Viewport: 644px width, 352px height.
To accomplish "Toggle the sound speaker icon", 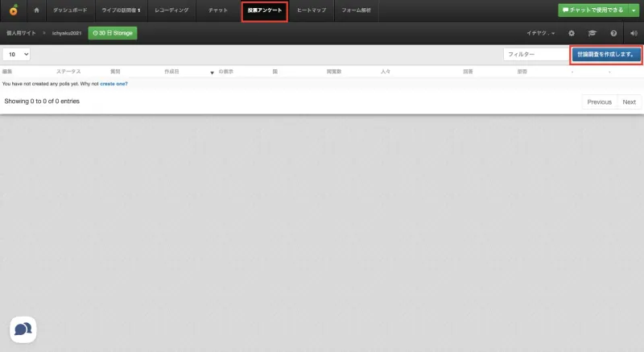I will (634, 33).
